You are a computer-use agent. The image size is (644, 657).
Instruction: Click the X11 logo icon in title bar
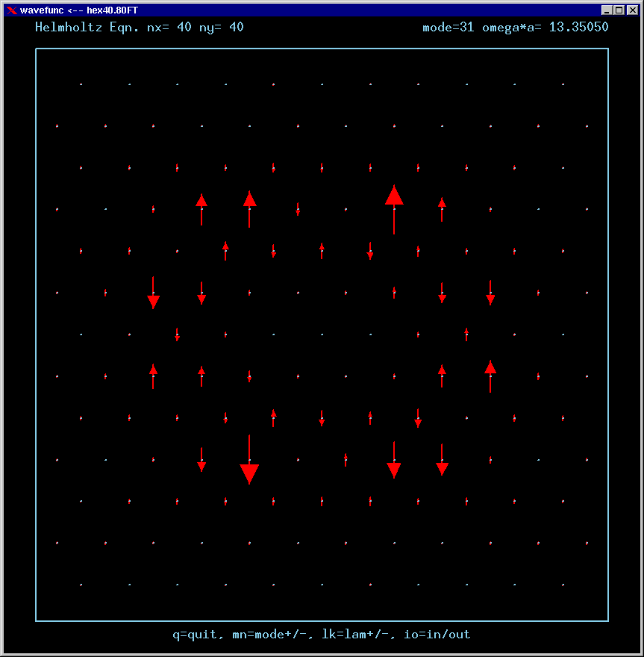tap(11, 10)
